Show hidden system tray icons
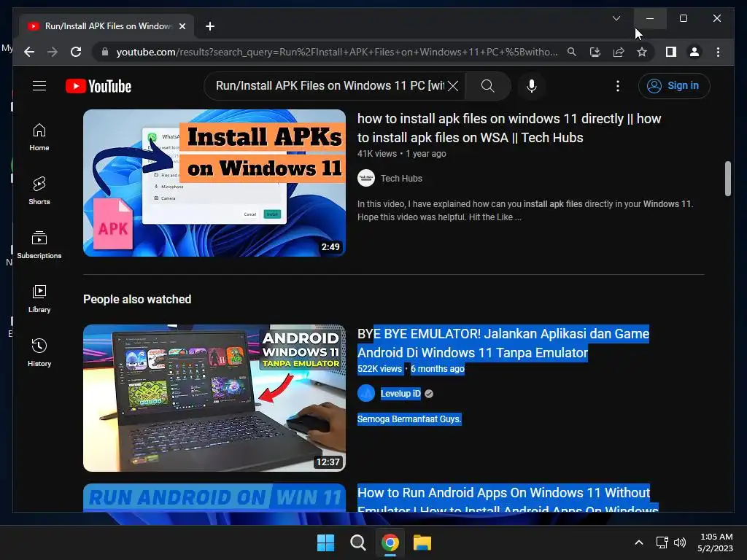The height and width of the screenshot is (560, 747). click(639, 542)
